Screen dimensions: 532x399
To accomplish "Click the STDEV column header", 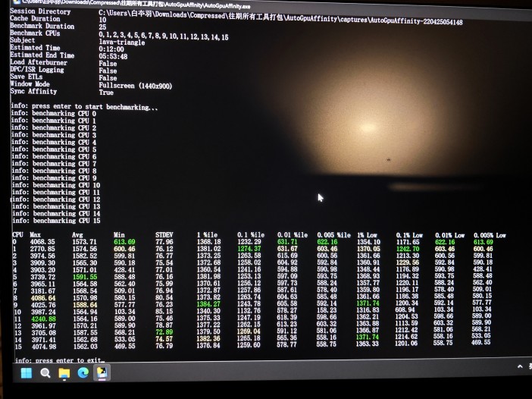I will pyautogui.click(x=164, y=234).
